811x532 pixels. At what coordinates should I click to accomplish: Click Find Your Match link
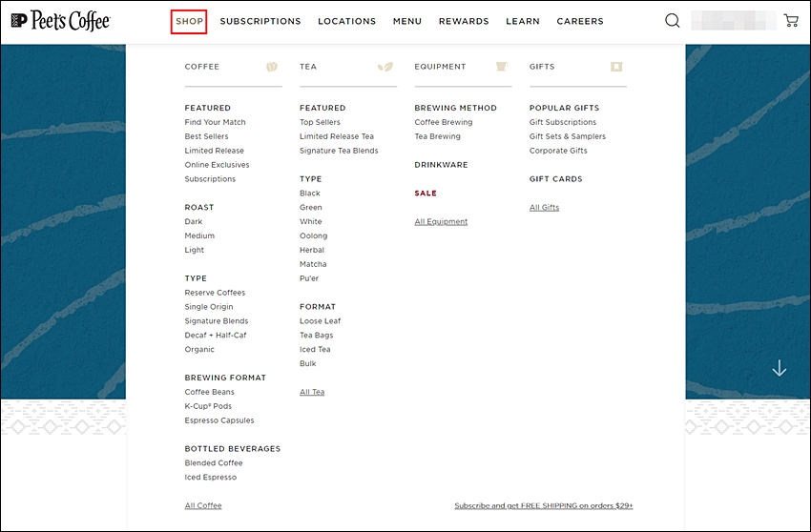pos(216,122)
